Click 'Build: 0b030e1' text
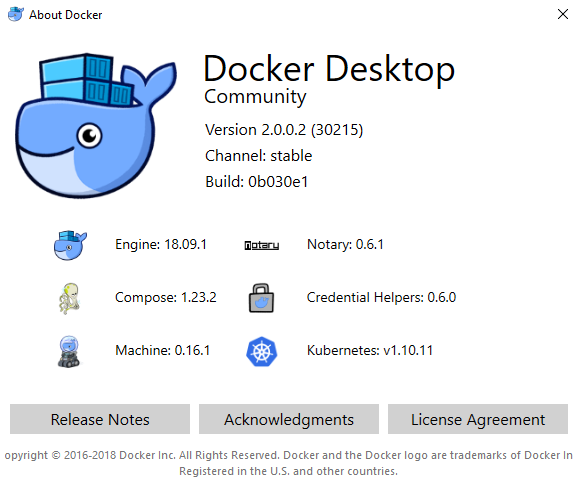This screenshot has height=486, width=577. 256,182
